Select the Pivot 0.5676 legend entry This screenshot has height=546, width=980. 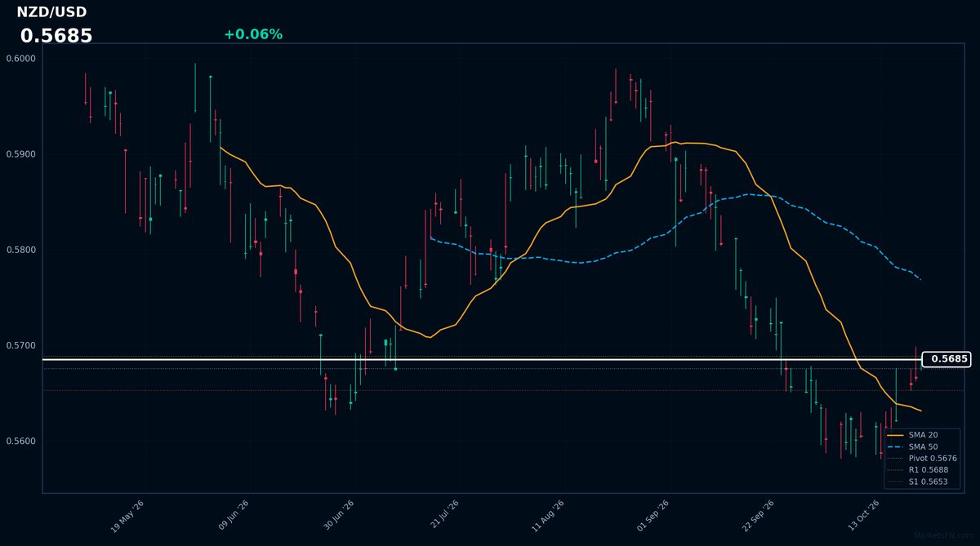point(922,459)
